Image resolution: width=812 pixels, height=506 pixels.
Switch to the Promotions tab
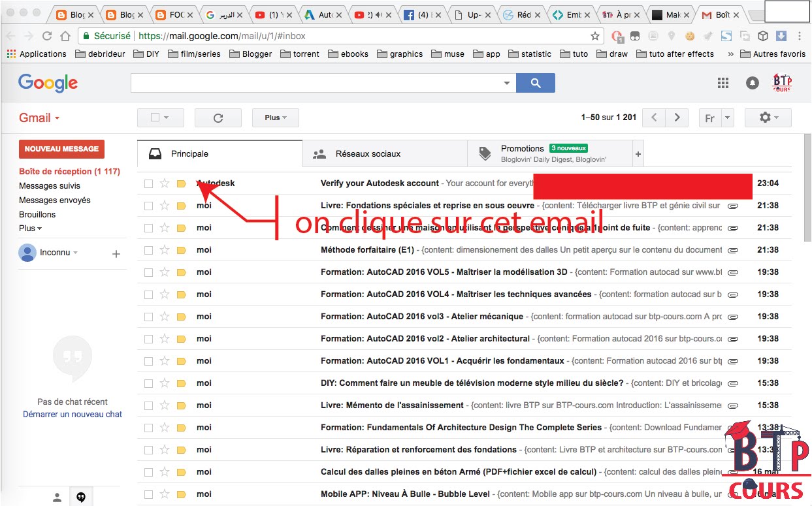tap(550, 154)
